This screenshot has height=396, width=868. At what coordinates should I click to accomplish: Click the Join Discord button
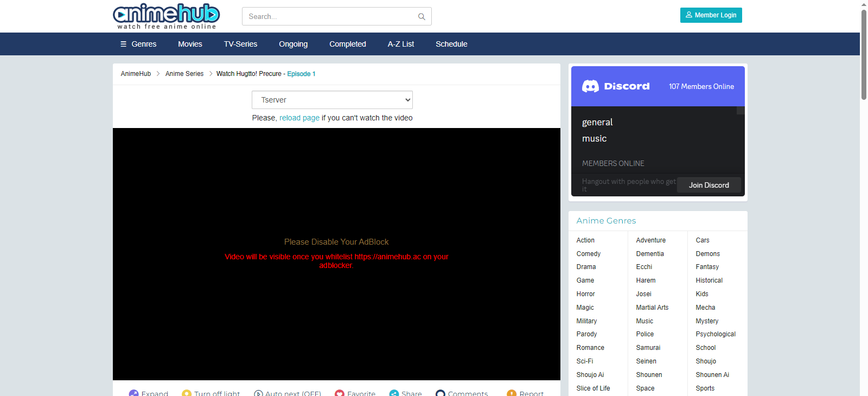(x=709, y=185)
